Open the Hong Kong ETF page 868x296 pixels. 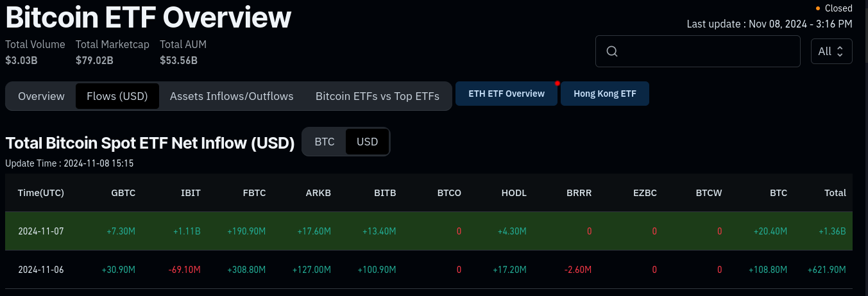pyautogui.click(x=605, y=94)
